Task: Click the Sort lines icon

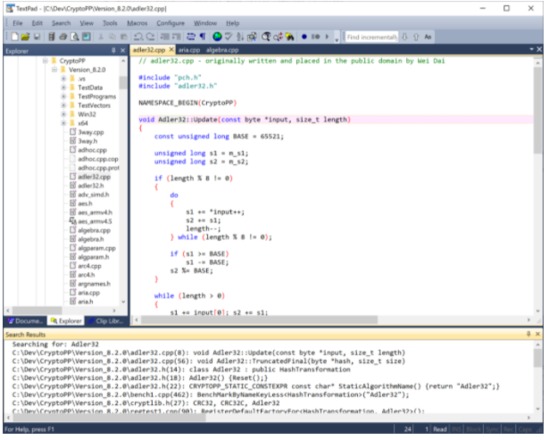Action: [x=240, y=36]
